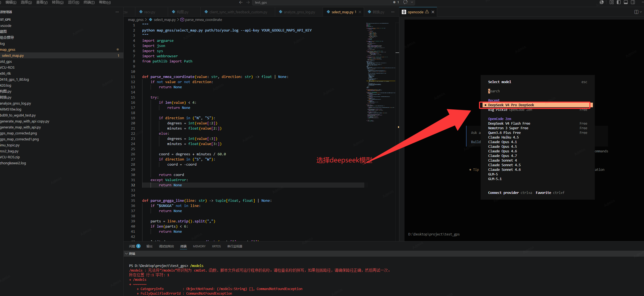The width and height of the screenshot is (644, 296).
Task: Click Connect provider in model dialog
Action: [503, 193]
